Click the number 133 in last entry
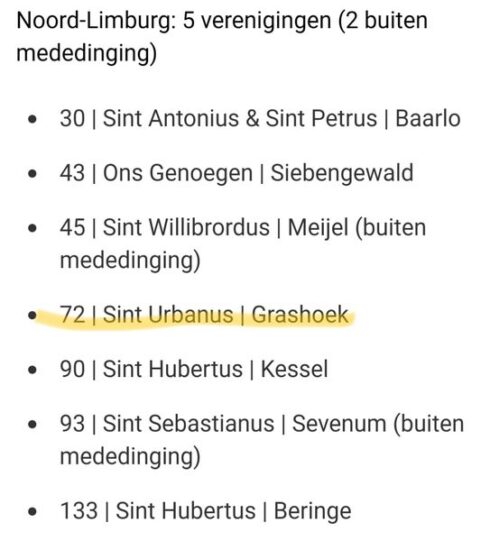The width and height of the screenshot is (490, 541). pos(79,511)
